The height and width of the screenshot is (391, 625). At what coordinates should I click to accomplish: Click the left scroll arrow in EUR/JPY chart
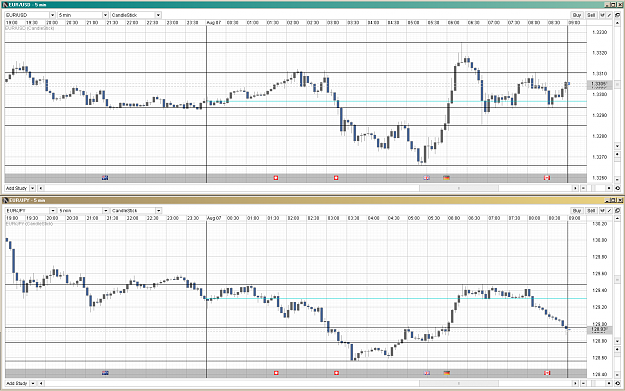coord(41,383)
